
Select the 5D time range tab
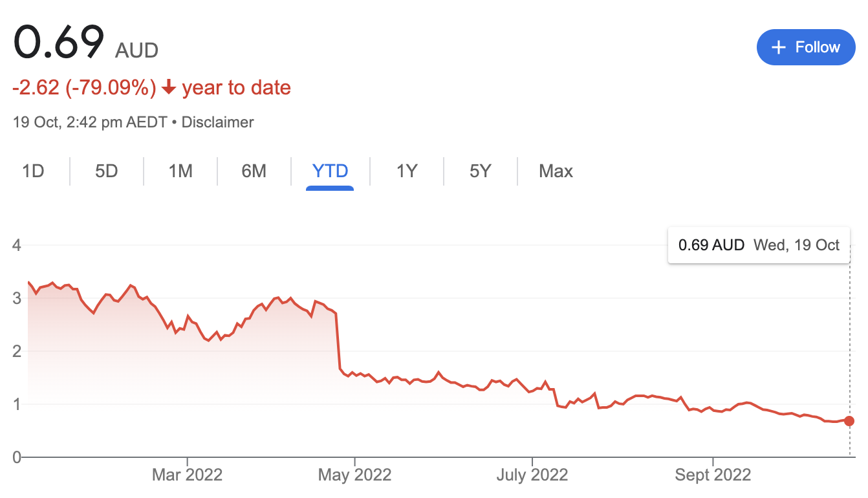[107, 171]
